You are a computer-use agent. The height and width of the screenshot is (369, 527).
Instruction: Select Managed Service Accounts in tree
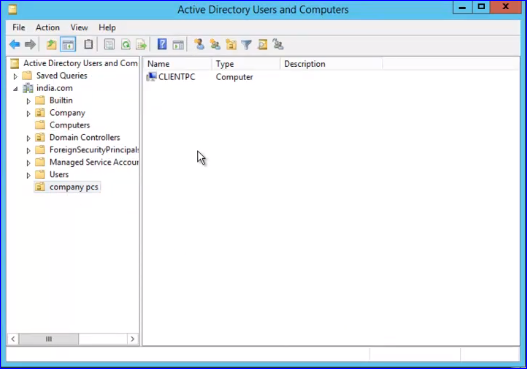[x=94, y=162]
